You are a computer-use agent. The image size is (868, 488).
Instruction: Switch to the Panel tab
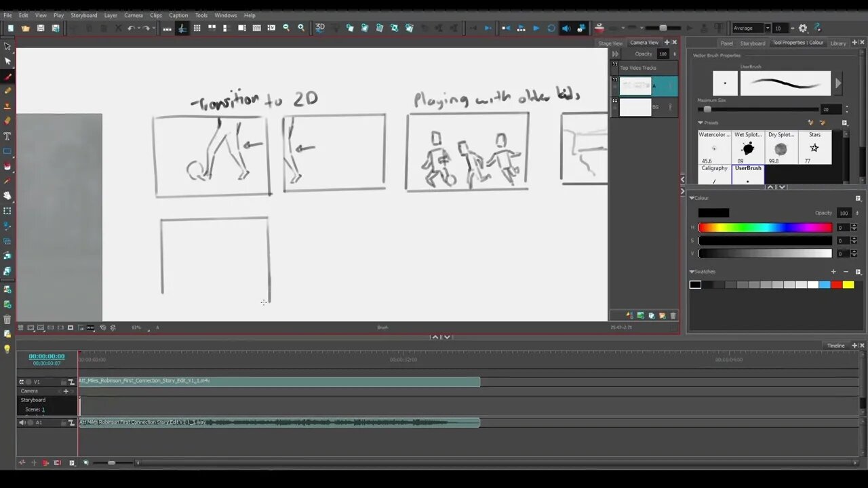coord(726,43)
